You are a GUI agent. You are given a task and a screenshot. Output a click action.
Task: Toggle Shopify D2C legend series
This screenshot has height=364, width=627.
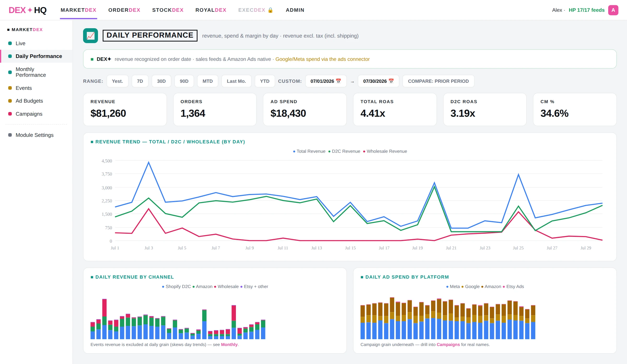(x=176, y=286)
